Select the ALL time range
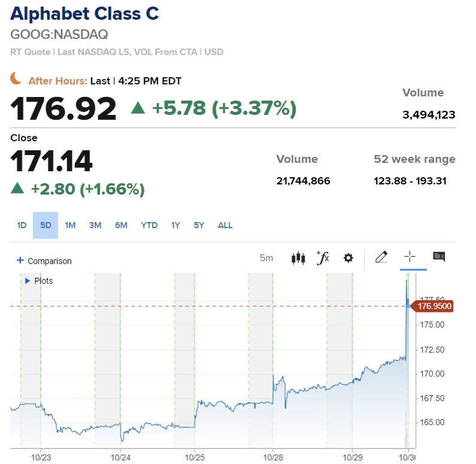The height and width of the screenshot is (464, 476). pos(225,225)
